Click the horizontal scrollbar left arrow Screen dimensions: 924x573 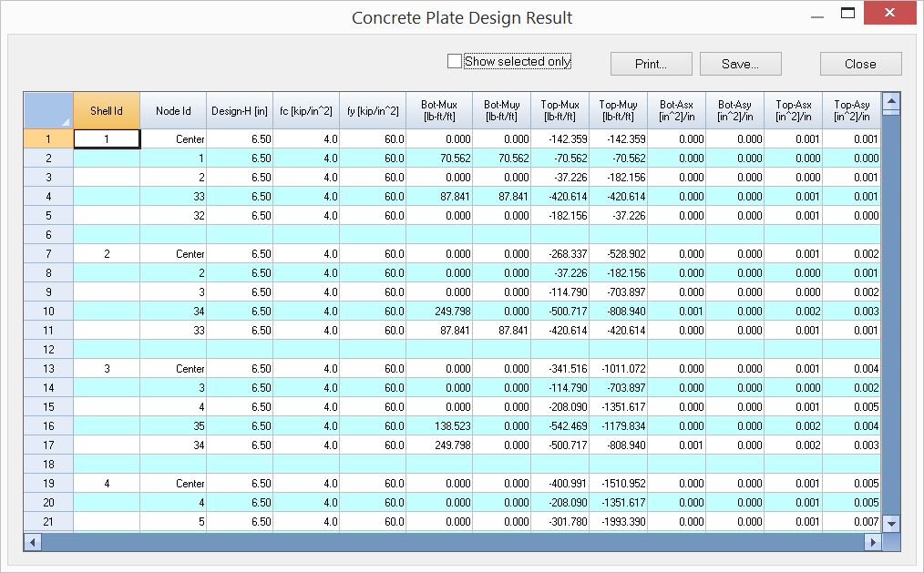32,543
